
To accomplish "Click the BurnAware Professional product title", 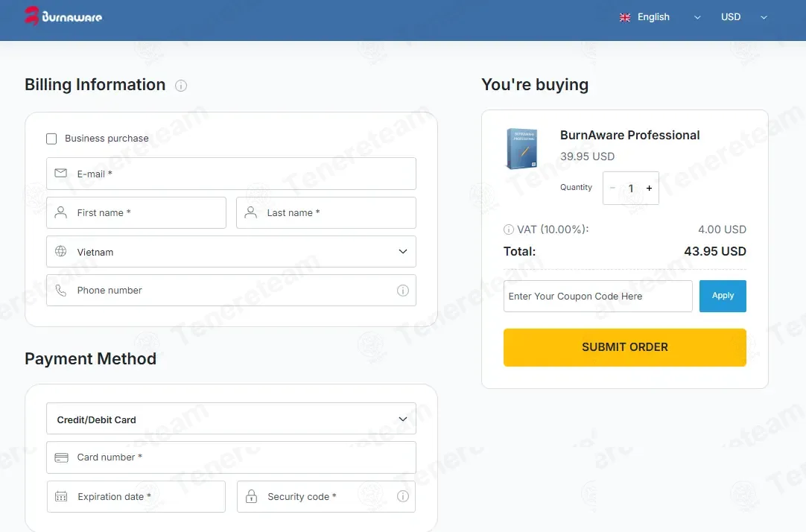I will 629,135.
